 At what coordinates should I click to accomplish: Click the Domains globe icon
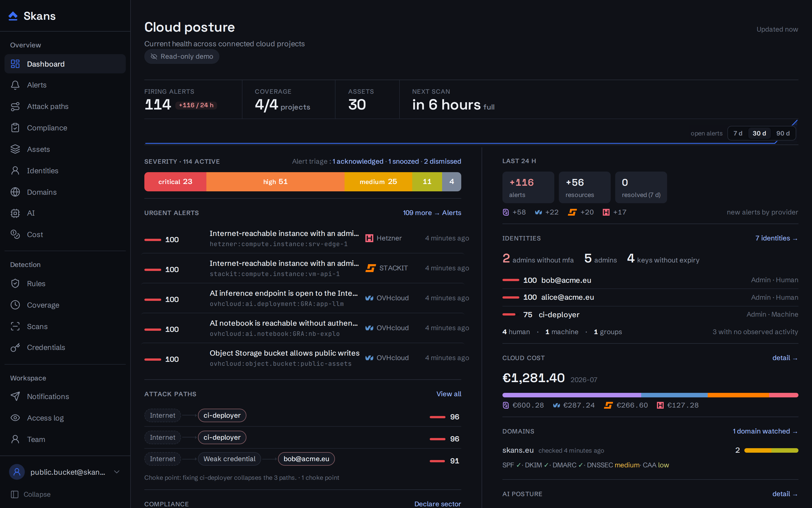coord(15,192)
